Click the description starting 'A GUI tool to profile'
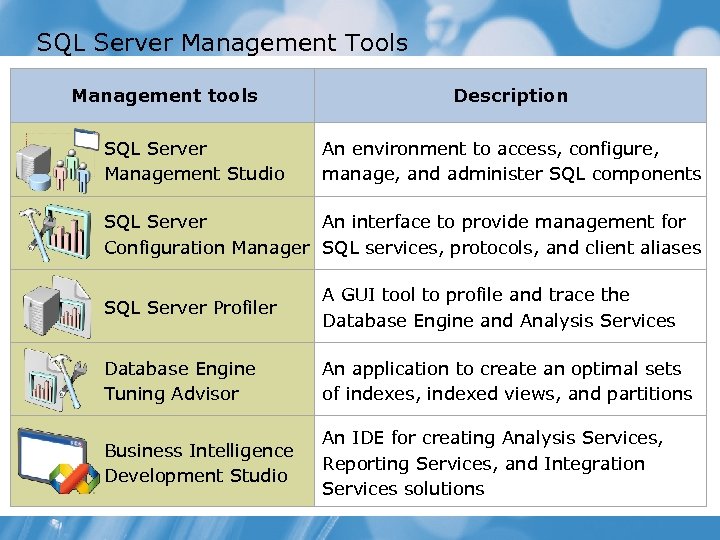The image size is (720, 540). [x=499, y=307]
